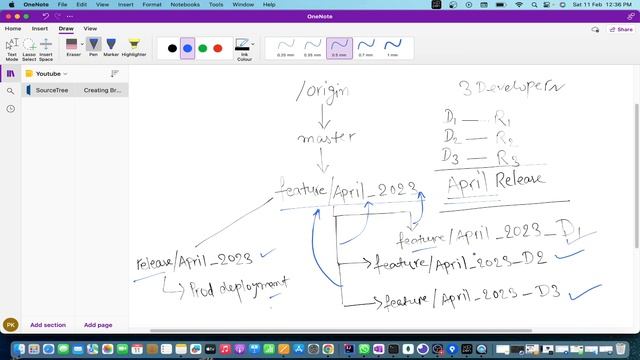Open the Creating Br... page
The height and width of the screenshot is (360, 640).
coord(102,90)
